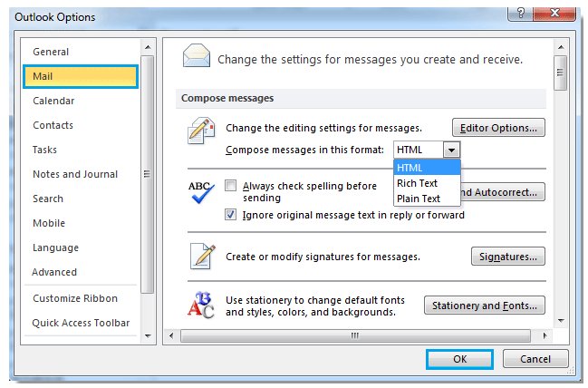Open Stationery and Fonts settings
This screenshot has width=588, height=388.
(x=484, y=306)
